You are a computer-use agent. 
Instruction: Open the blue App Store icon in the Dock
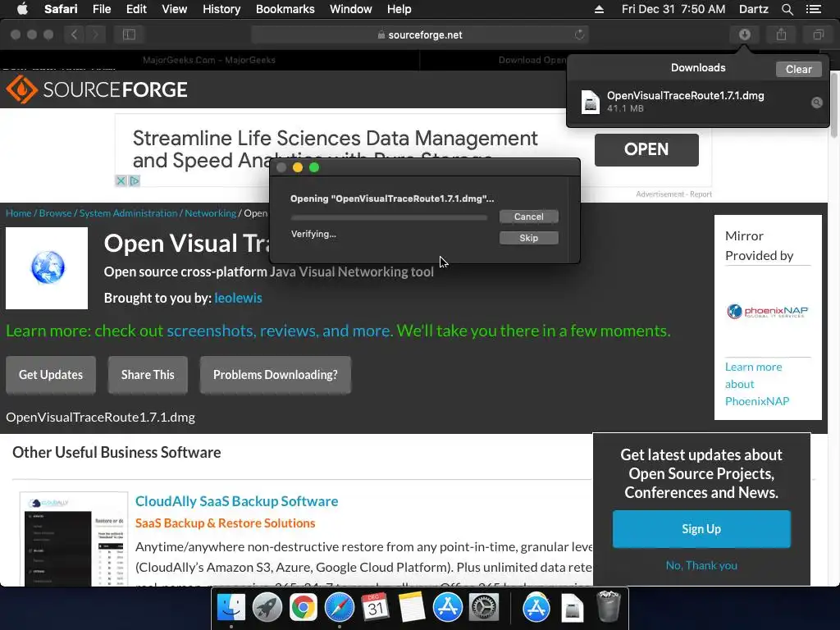tap(447, 608)
